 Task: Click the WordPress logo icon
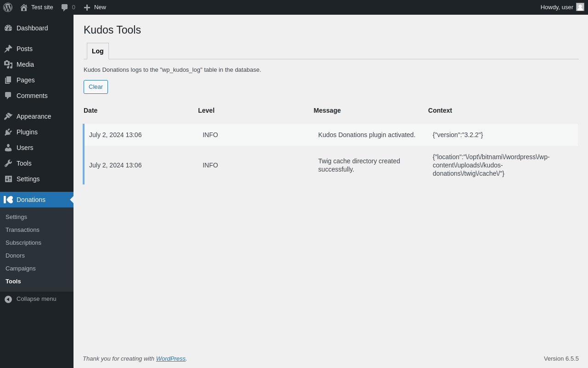coord(8,7)
